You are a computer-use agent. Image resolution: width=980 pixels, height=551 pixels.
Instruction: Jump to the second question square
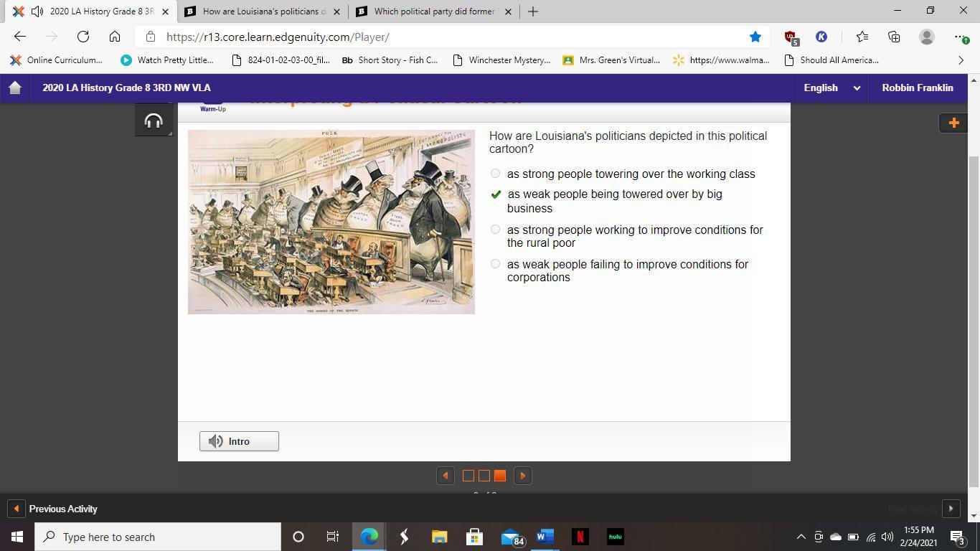484,476
